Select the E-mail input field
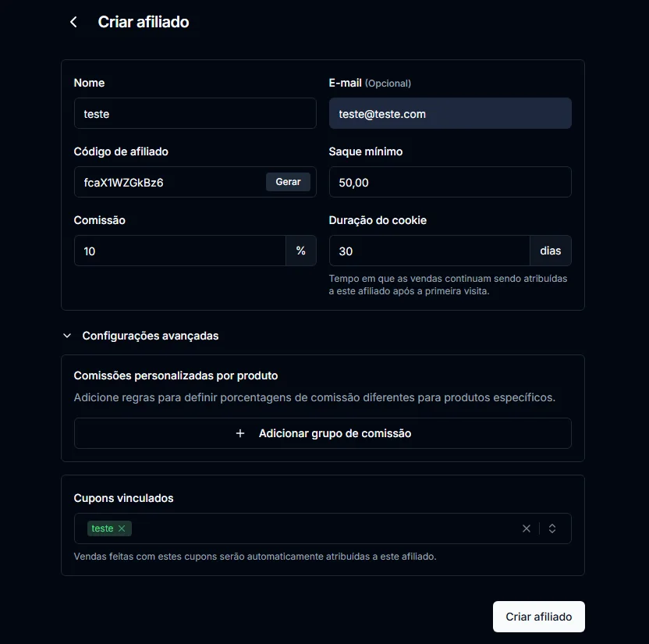Viewport: 649px width, 644px height. [450, 113]
